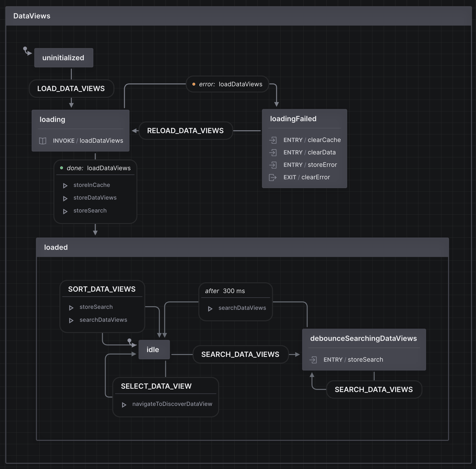
Task: Click ENTRY / clearCache action text
Action: pos(312,140)
